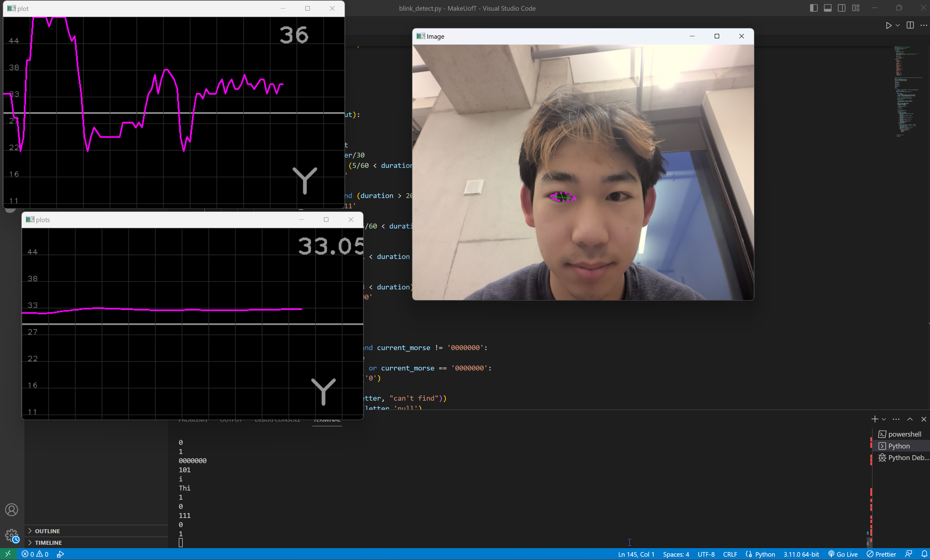Click Prettier in the status bar

[x=881, y=554]
